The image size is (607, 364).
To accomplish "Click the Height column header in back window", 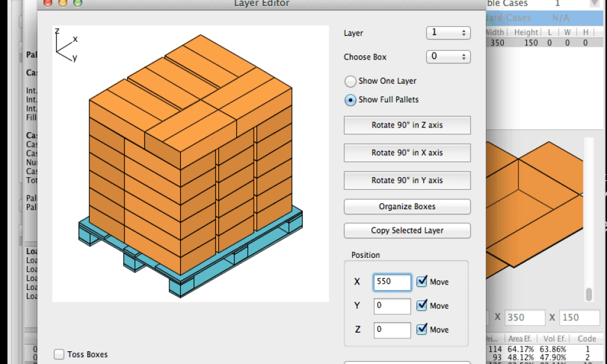I will (526, 32).
